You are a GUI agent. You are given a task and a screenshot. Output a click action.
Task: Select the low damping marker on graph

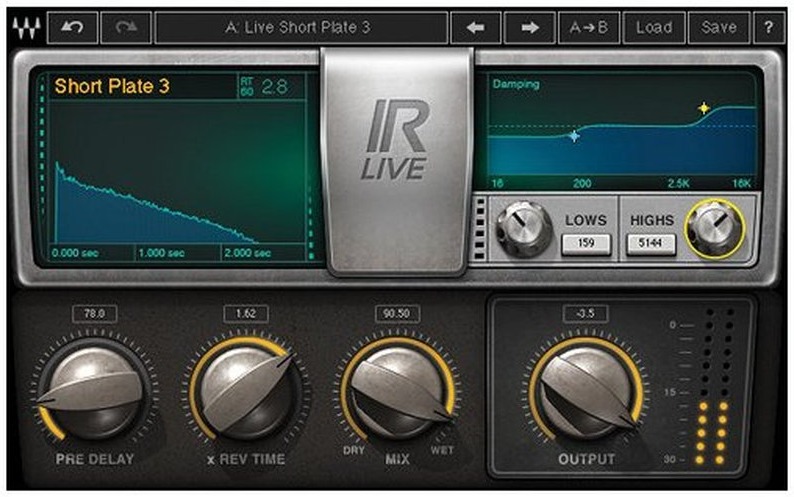pyautogui.click(x=574, y=136)
